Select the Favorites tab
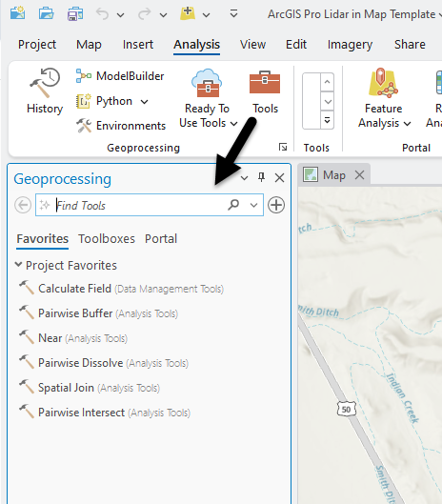Viewport: 442px width, 504px height. pyautogui.click(x=43, y=239)
